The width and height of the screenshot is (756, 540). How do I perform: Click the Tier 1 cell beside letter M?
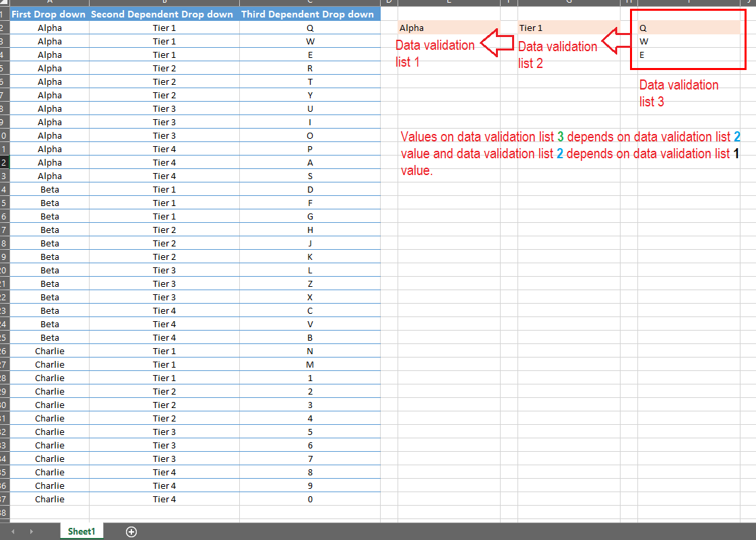click(164, 365)
